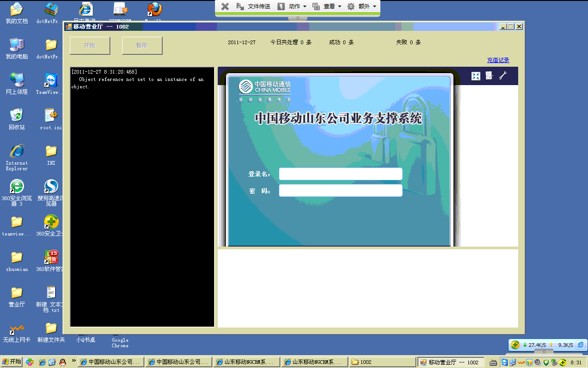The width and height of the screenshot is (588, 368).
Task: Click 失败 0 条 counter text
Action: (408, 42)
